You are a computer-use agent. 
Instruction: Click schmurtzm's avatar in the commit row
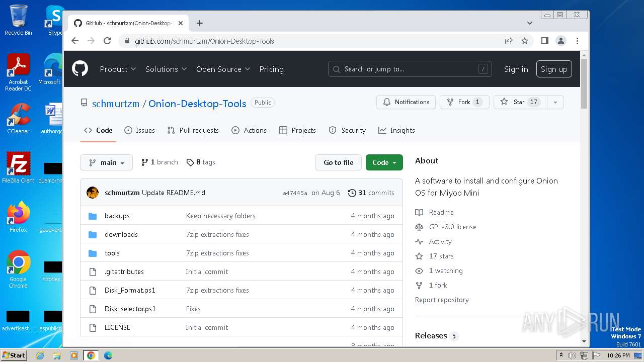93,193
